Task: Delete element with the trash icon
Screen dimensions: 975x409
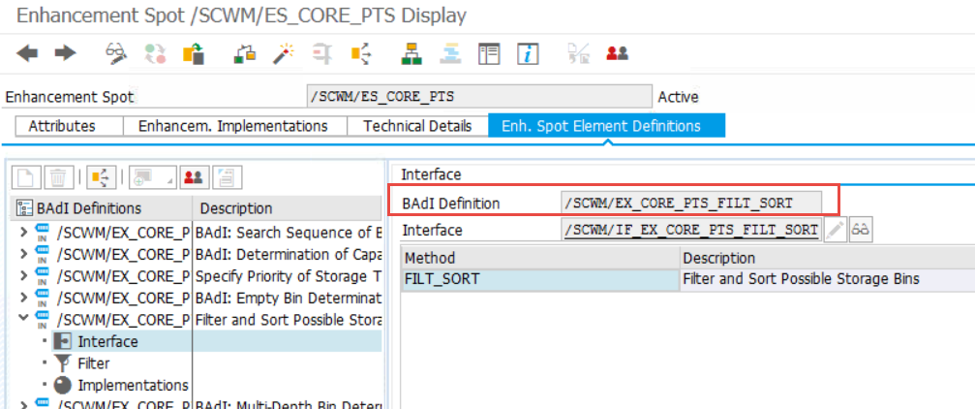Action: (58, 178)
